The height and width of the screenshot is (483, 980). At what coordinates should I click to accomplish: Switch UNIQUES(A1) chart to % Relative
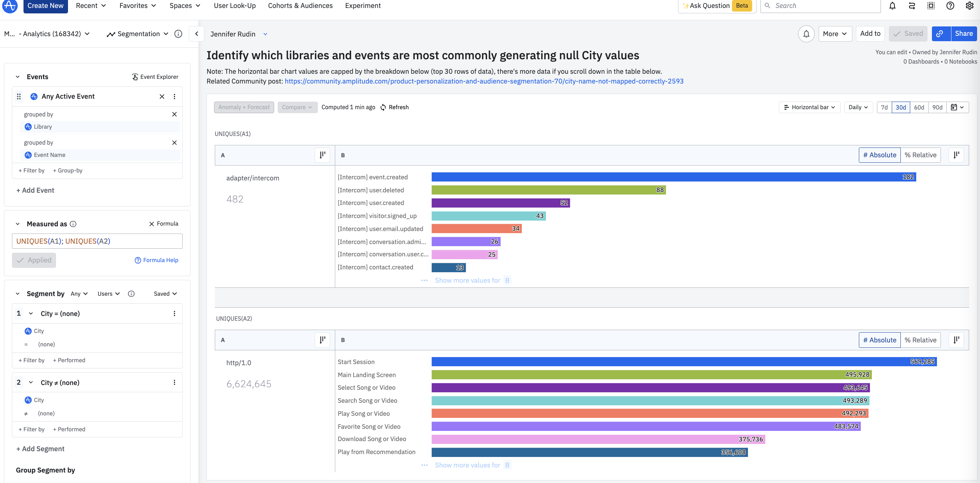pos(920,155)
